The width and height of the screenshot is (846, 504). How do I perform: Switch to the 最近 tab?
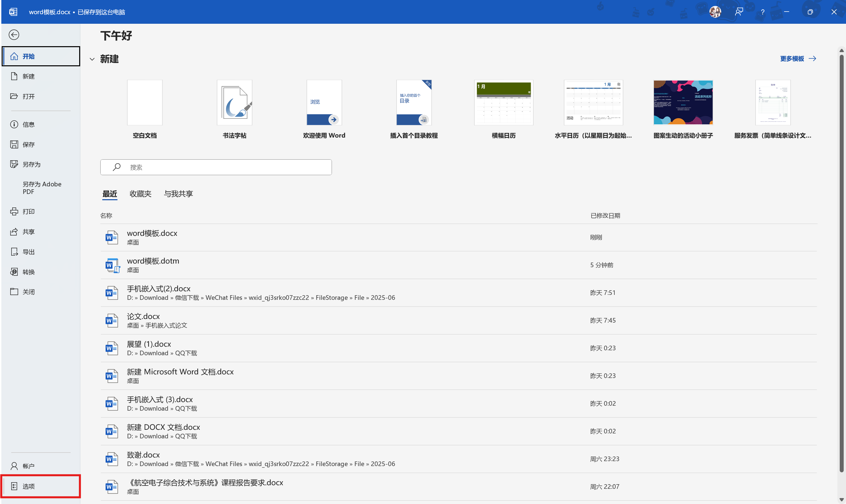coord(110,194)
